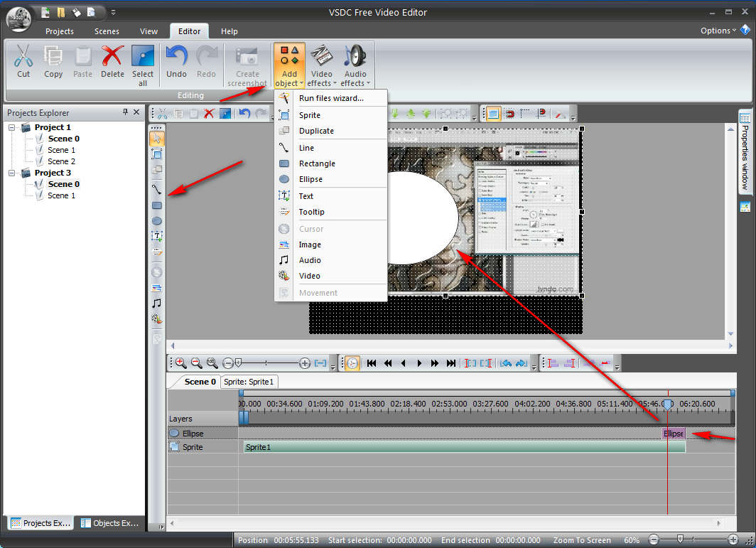The image size is (756, 548).
Task: Switch to the Objects Explorer tab
Action: pos(110,523)
